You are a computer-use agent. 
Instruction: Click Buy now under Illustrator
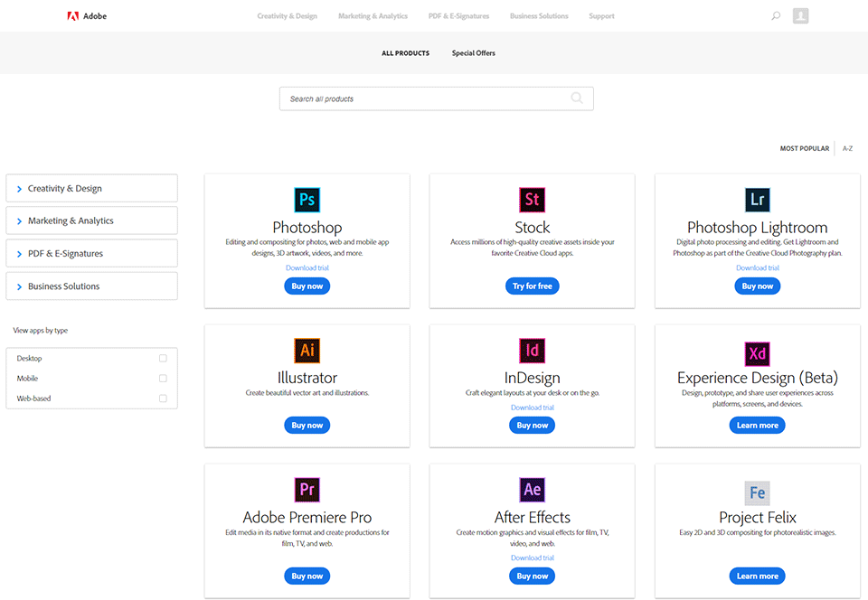(x=307, y=426)
